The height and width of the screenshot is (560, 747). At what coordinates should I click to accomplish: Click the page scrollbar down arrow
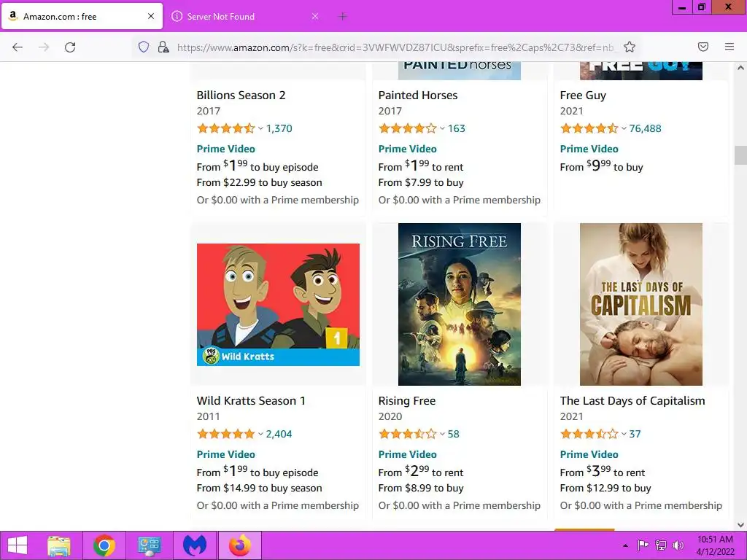point(740,525)
